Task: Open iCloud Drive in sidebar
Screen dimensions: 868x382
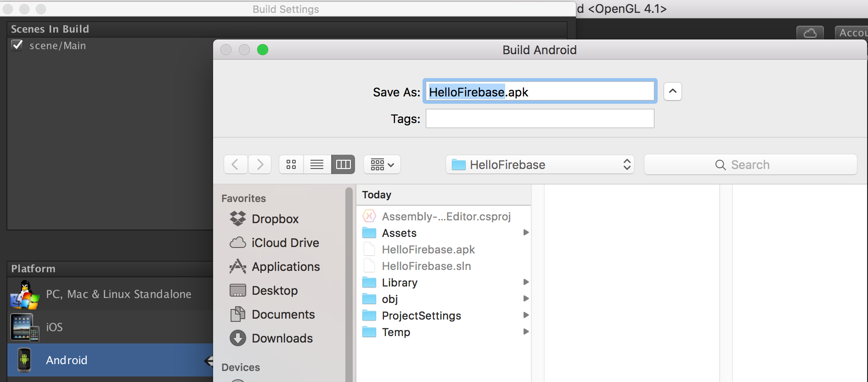Action: click(285, 243)
